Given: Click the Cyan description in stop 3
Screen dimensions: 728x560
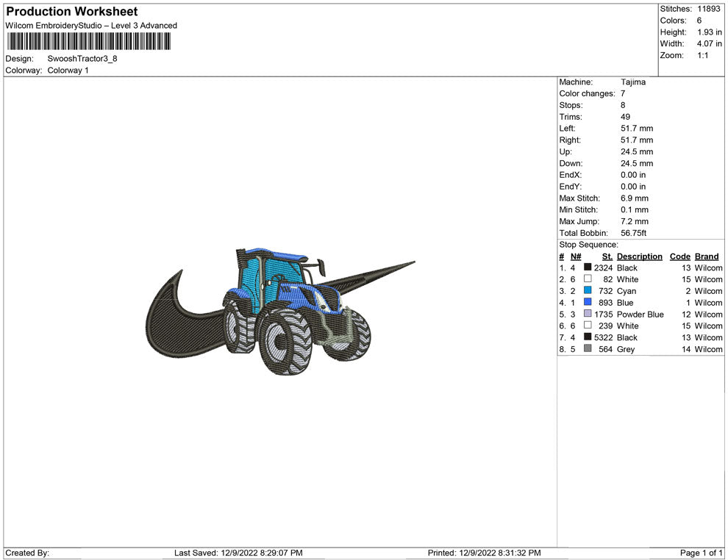Looking at the screenshot, I should click(x=627, y=291).
